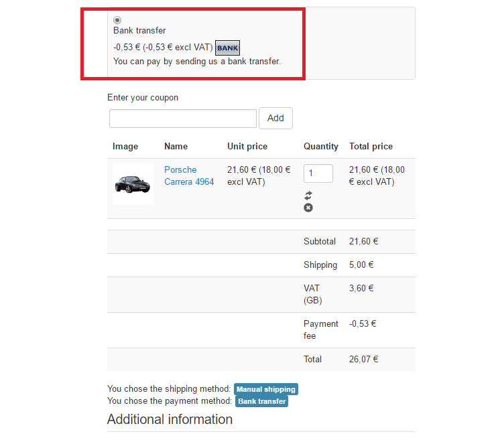
Task: Select the Bank transfer radio button
Action: pos(118,20)
